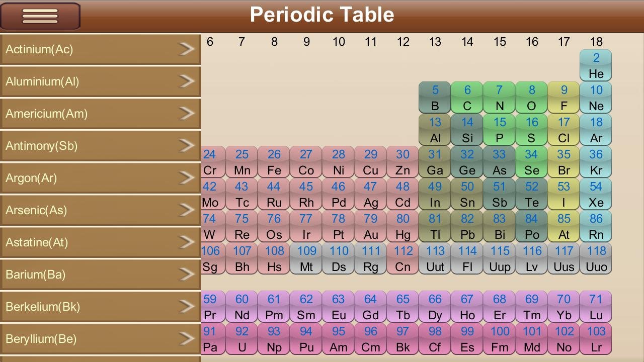Screen dimensions: 644x362
Task: Select the Seaborgium (Sg) element tile
Action: click(213, 258)
